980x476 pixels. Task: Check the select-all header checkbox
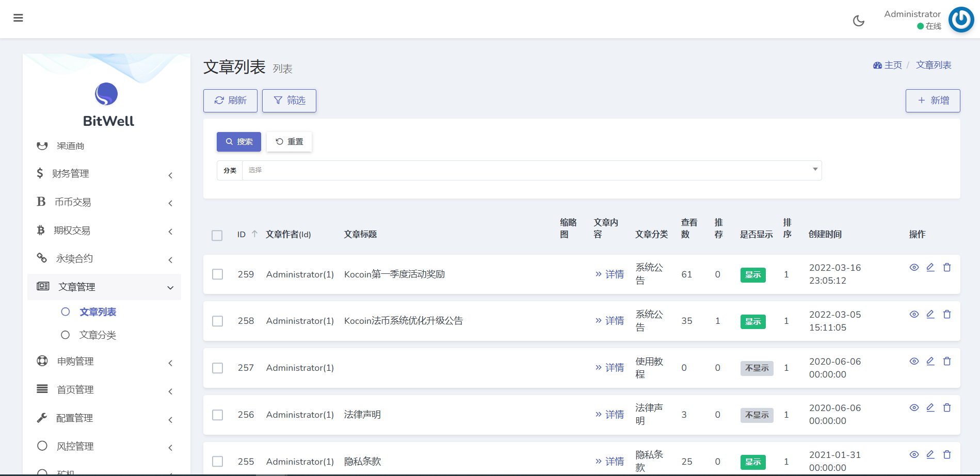point(217,235)
